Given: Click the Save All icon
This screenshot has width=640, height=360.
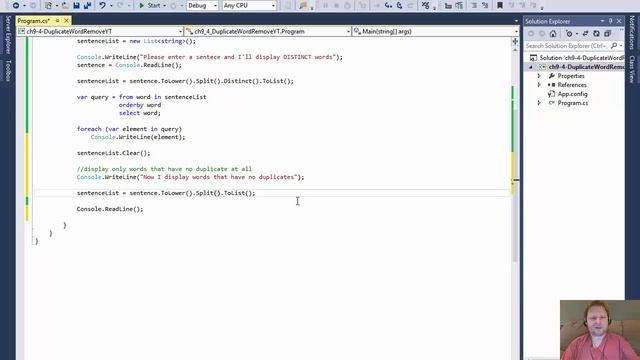Looking at the screenshot, I should click(x=87, y=6).
